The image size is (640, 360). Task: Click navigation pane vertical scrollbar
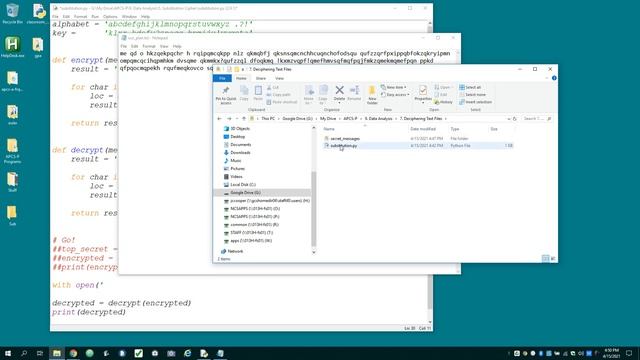click(313, 209)
